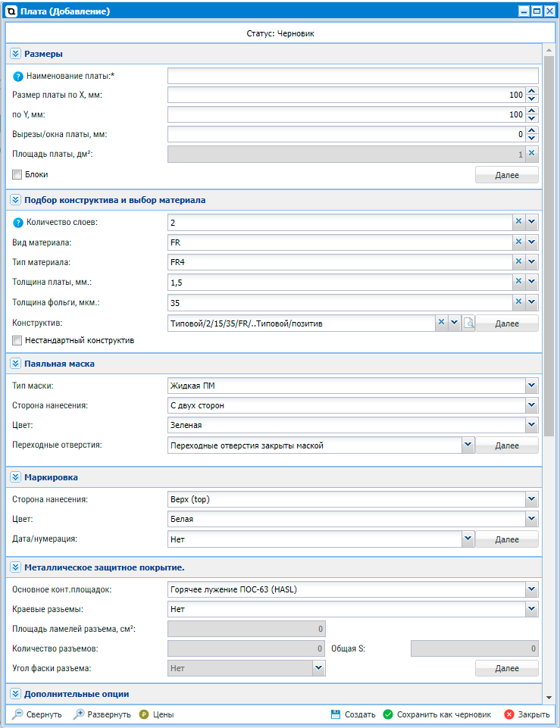Click help icon next to Наименование платы
This screenshot has height=728, width=560.
19,76
